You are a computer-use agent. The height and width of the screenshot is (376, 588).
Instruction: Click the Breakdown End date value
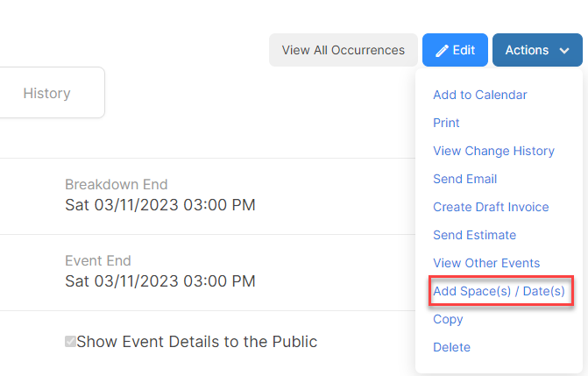click(x=160, y=205)
